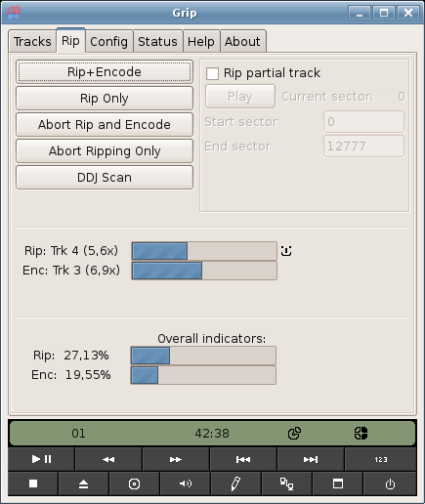Click the Abort Ripping Only button
Viewport: 425px width, 504px height.
(105, 151)
